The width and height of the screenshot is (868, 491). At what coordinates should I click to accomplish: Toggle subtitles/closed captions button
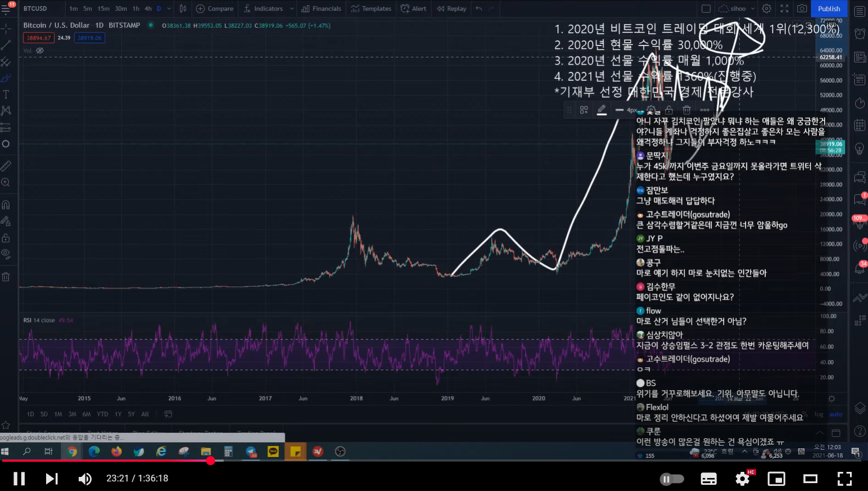point(708,479)
